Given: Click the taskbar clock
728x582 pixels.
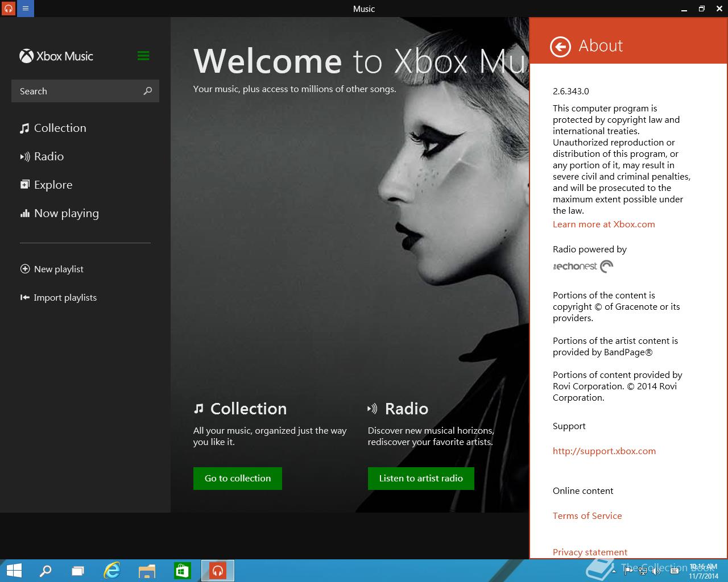Looking at the screenshot, I should [703, 571].
